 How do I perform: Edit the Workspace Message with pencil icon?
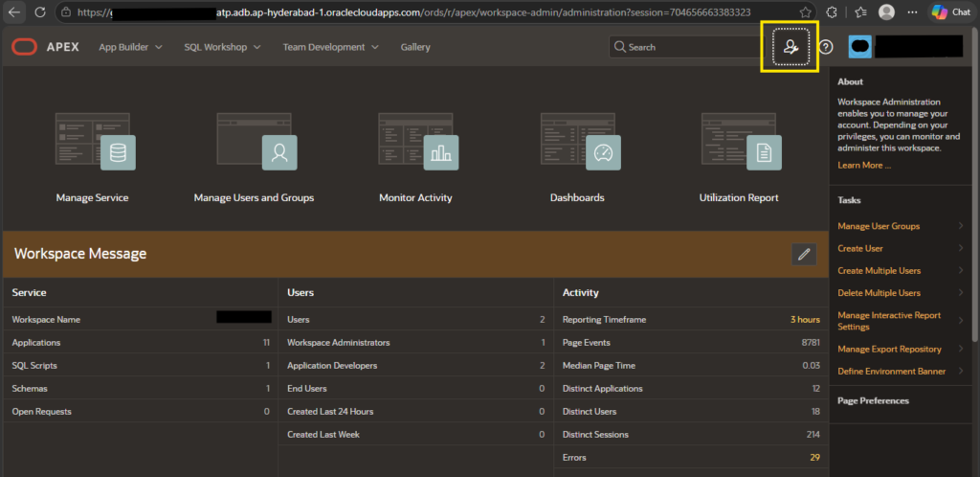804,255
